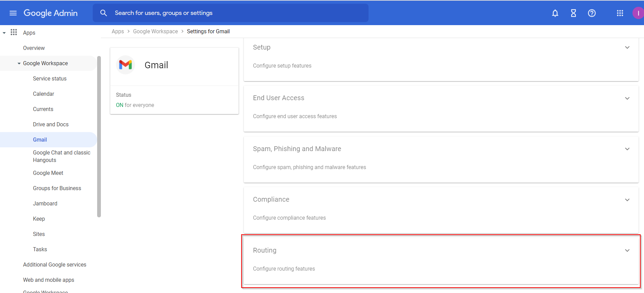Open Spam, Phishing and Malware settings
The width and height of the screenshot is (644, 293).
(297, 149)
